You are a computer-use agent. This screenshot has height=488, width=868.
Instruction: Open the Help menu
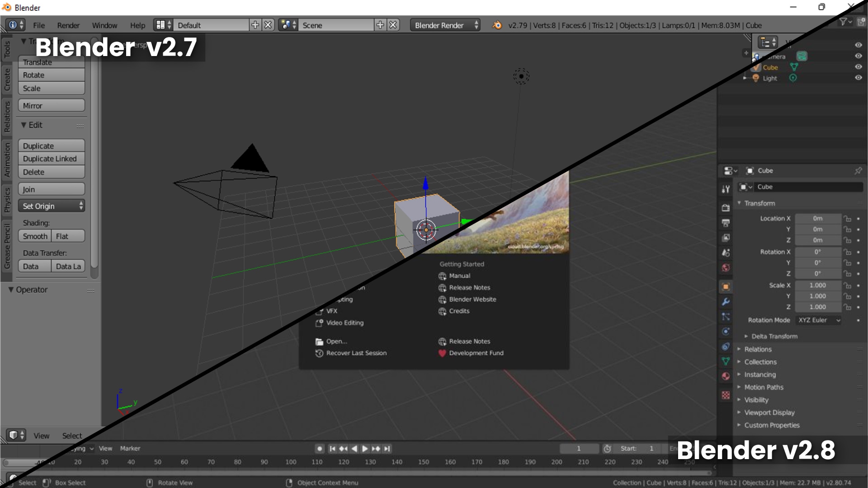click(137, 25)
